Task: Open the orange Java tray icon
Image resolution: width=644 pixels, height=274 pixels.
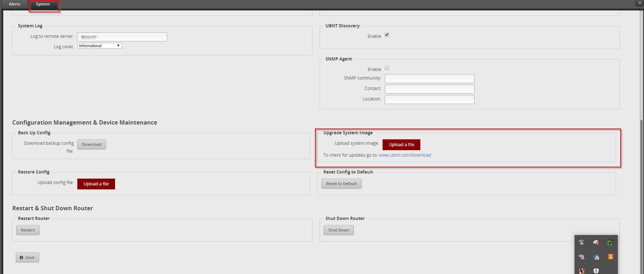Action: click(x=610, y=257)
